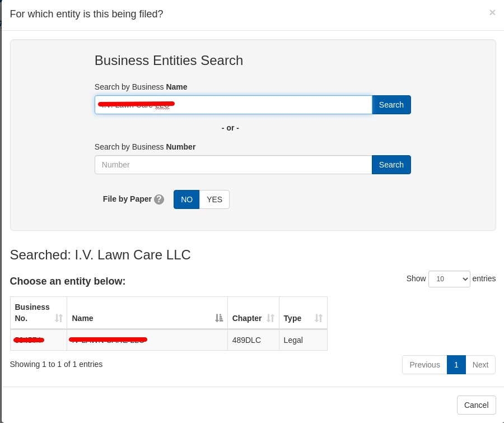Click the File by Paper help icon
This screenshot has height=423, width=504.
coord(159,199)
